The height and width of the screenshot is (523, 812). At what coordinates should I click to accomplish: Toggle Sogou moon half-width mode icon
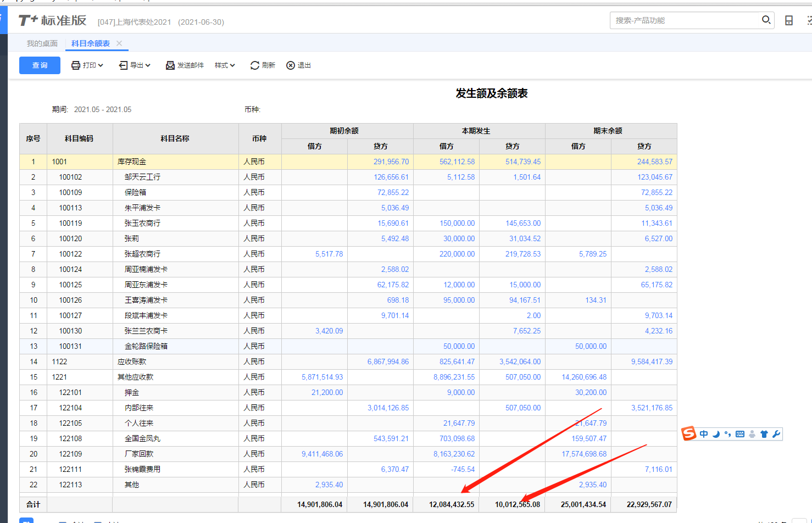716,434
